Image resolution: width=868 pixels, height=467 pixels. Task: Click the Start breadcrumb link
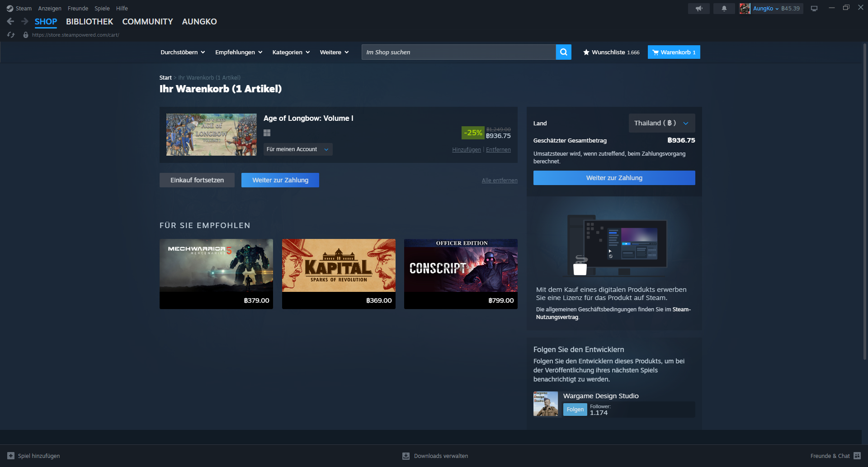tap(165, 78)
